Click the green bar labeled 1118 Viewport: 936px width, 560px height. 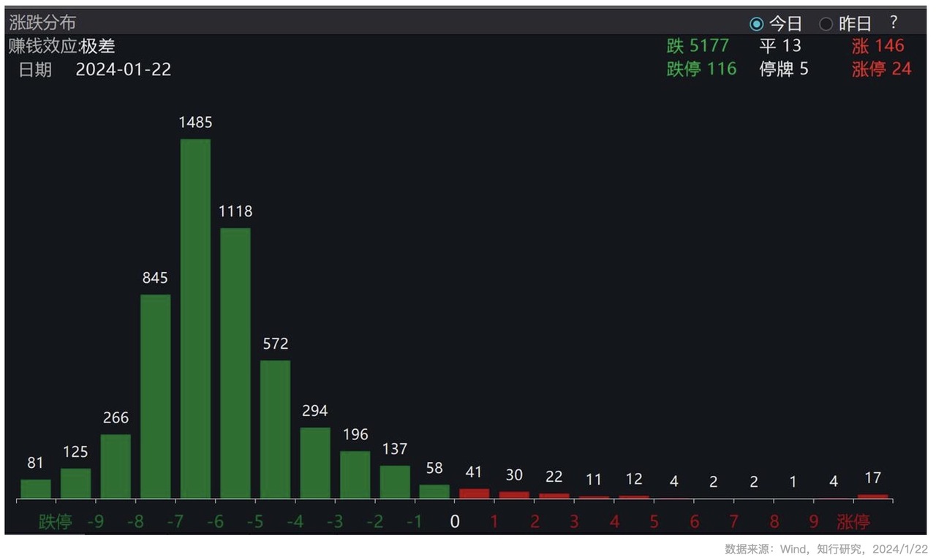pyautogui.click(x=235, y=363)
